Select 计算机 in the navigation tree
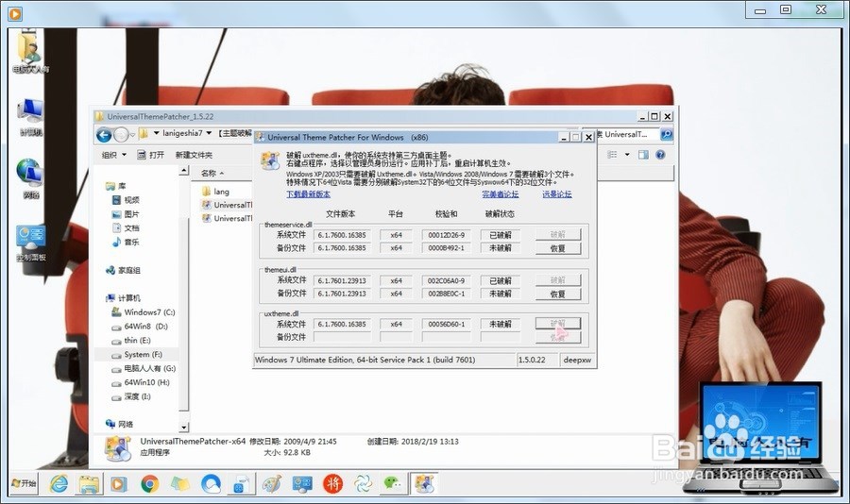Image resolution: width=850 pixels, height=504 pixels. (123, 298)
